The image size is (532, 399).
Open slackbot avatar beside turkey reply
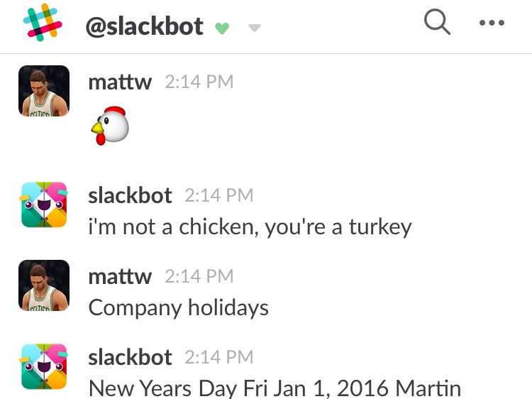tap(44, 204)
